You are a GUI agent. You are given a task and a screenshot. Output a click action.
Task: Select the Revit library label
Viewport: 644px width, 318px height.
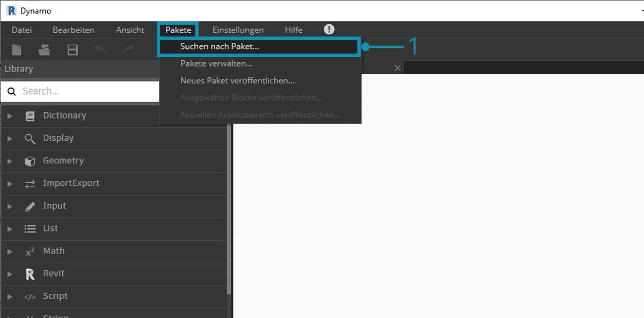[x=54, y=273]
